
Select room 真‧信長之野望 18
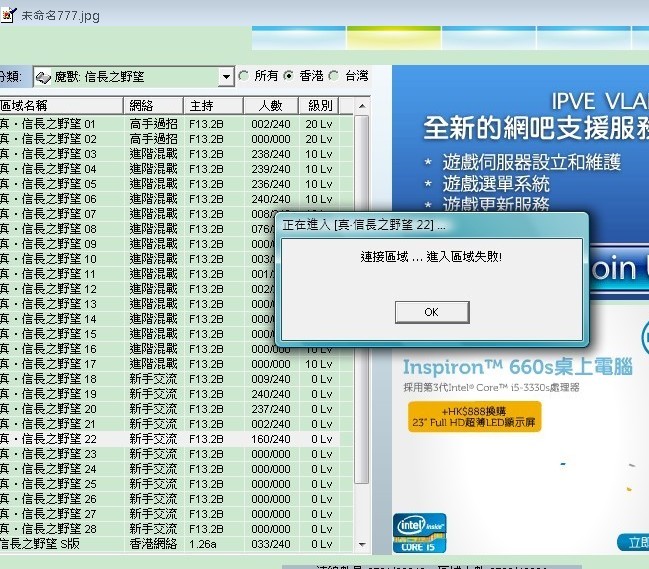click(x=170, y=379)
